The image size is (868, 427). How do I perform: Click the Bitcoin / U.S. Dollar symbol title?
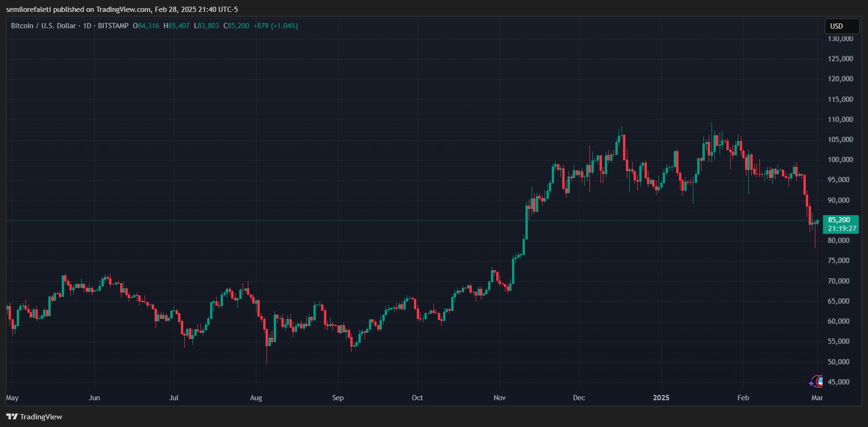(44, 26)
